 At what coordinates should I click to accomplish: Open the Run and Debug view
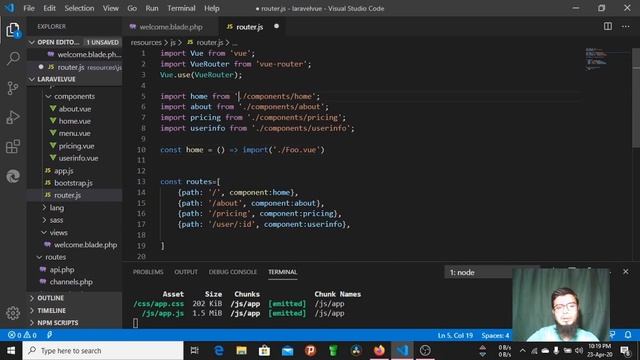point(13,117)
